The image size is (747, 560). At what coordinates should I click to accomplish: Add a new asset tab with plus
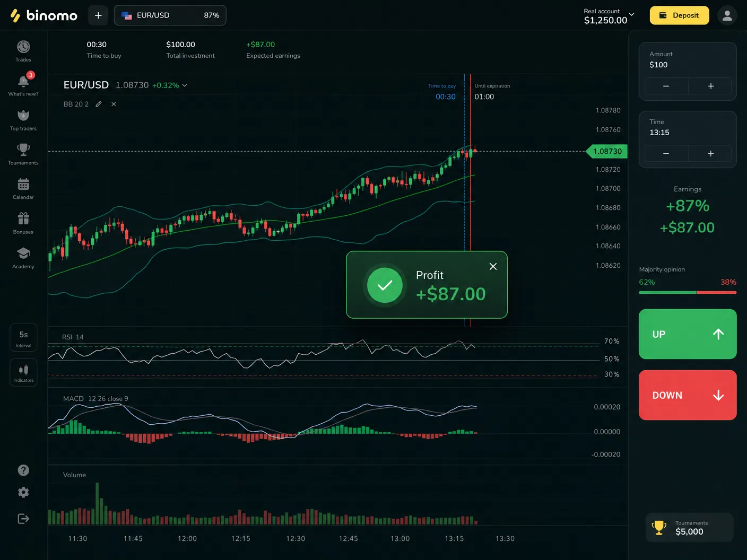pyautogui.click(x=98, y=15)
